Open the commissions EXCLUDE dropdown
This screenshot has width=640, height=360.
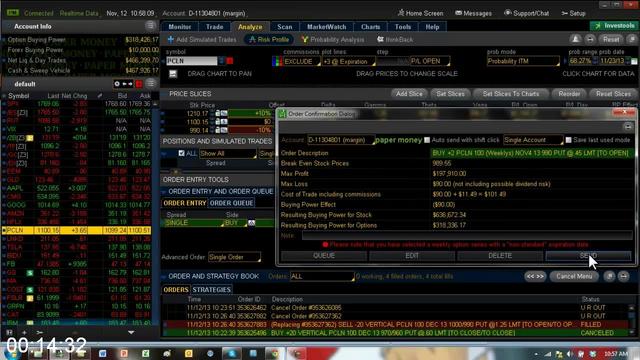tap(302, 61)
